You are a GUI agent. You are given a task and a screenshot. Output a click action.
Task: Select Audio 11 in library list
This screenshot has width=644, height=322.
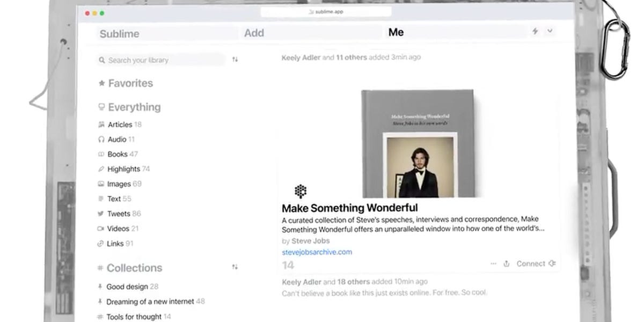click(121, 139)
